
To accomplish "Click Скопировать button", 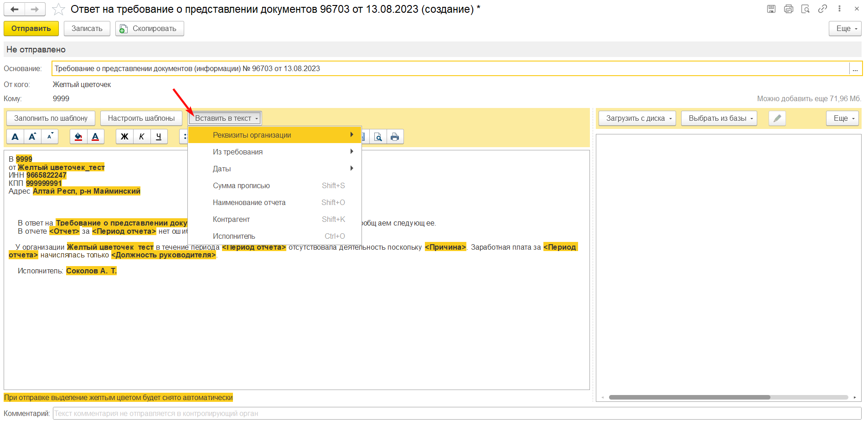I will pyautogui.click(x=150, y=28).
